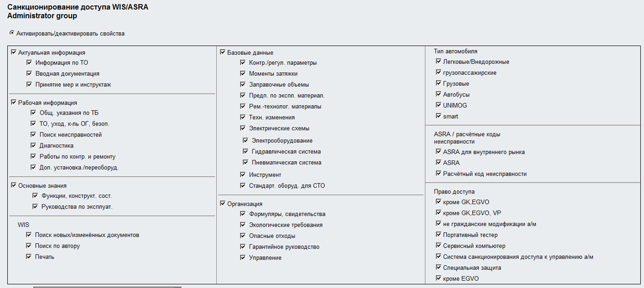
Task: Uncheck Портативный тестер access right
Action: tap(438, 234)
